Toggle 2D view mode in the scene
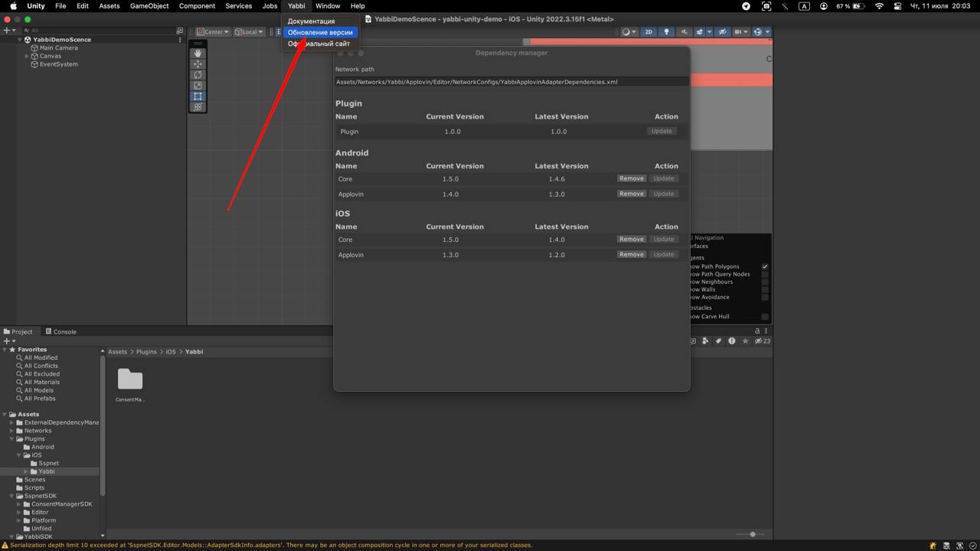980x551 pixels. (x=648, y=32)
